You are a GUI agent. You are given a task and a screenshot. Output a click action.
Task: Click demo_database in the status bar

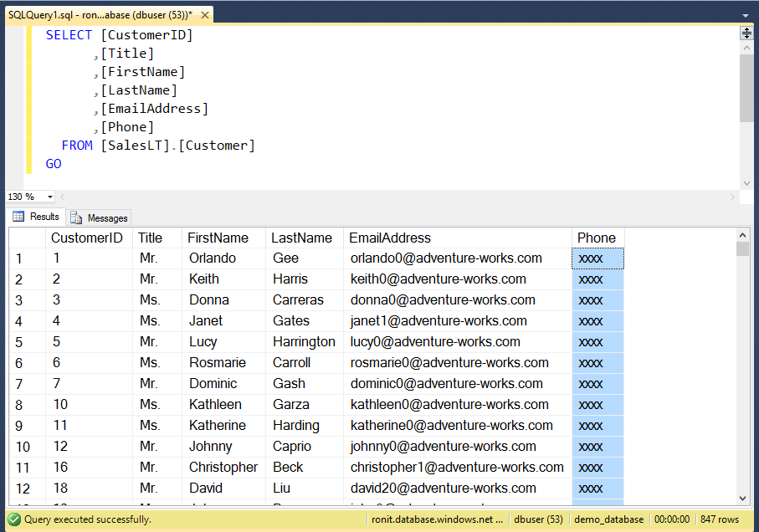click(x=608, y=519)
